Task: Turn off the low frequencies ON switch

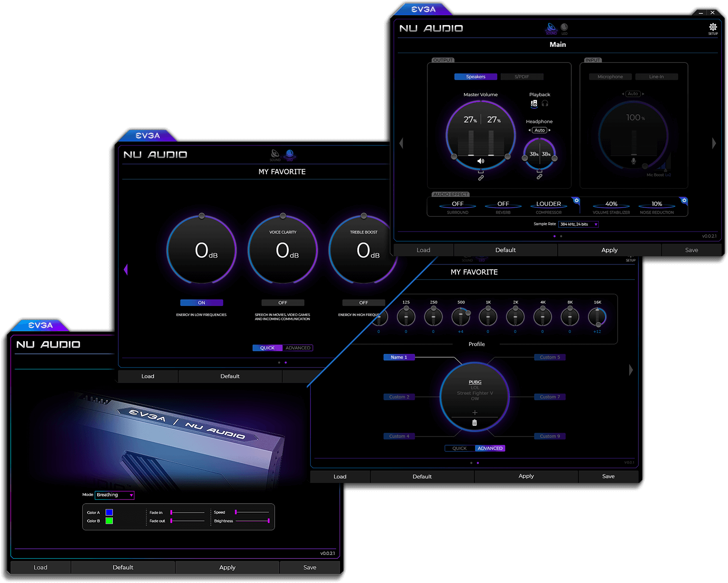Action: point(201,303)
